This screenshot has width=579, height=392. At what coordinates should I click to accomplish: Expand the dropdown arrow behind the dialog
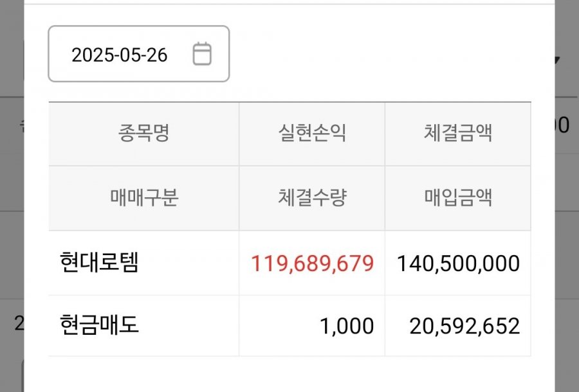[x=558, y=59]
